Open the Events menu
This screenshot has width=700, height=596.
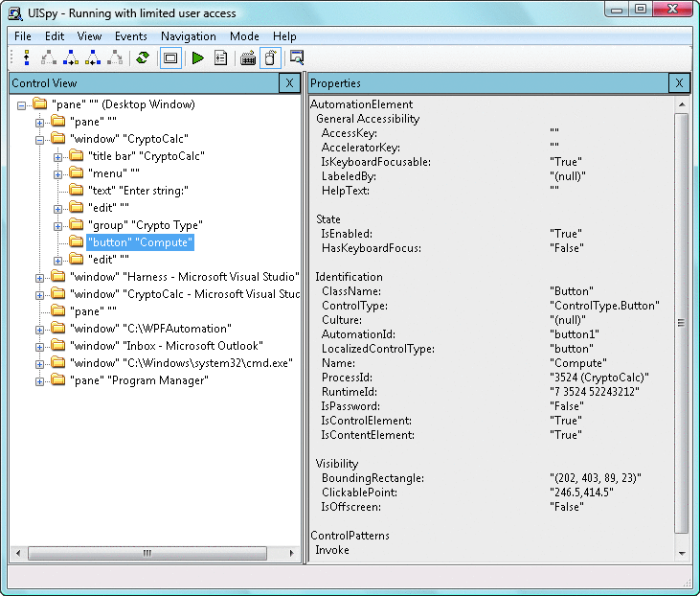point(131,36)
